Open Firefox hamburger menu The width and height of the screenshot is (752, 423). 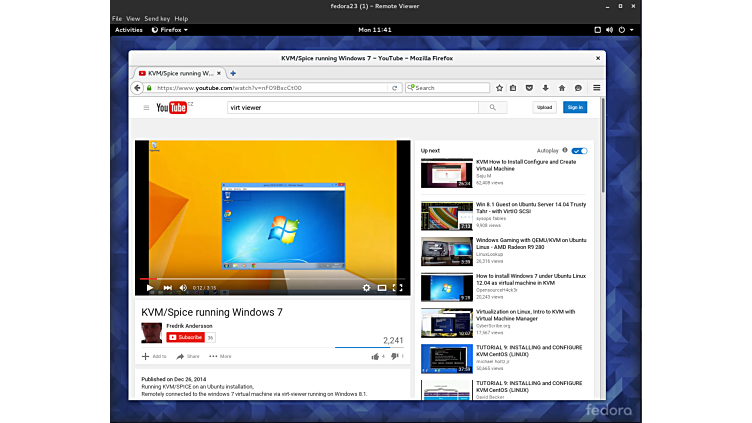(596, 88)
